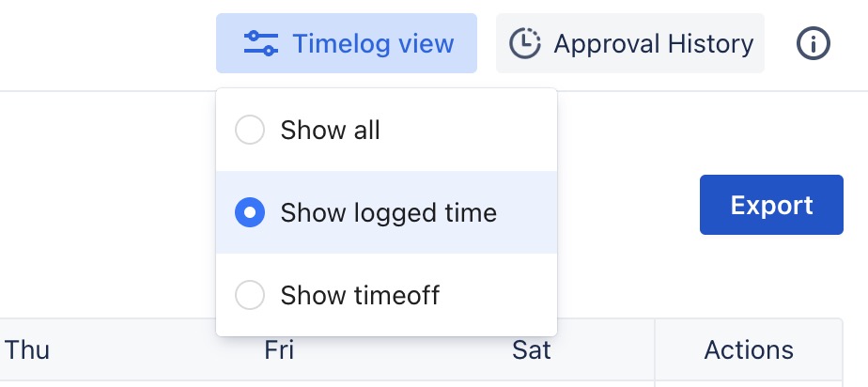Select the Show all radio button
Viewport: 868px width, 387px height.
pyautogui.click(x=250, y=130)
